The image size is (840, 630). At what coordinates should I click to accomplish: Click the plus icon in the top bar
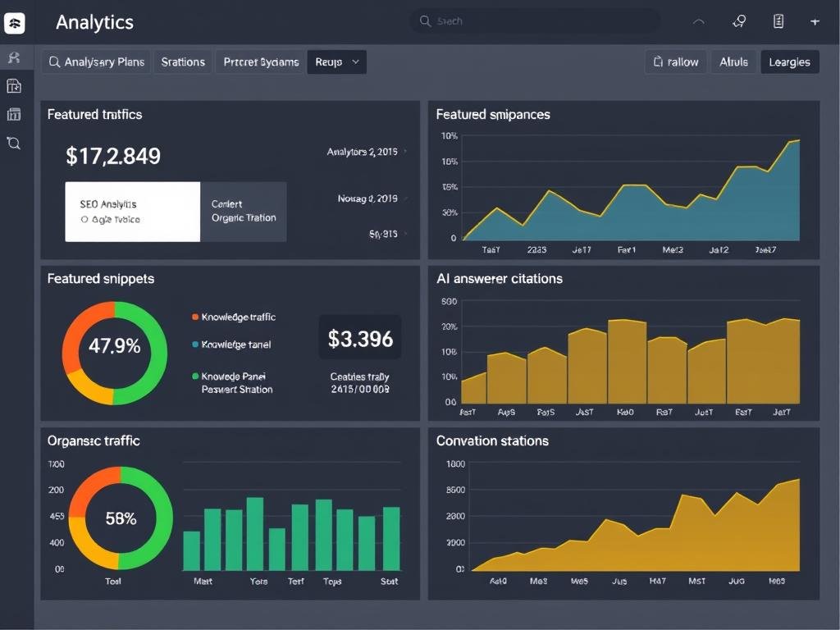(815, 22)
